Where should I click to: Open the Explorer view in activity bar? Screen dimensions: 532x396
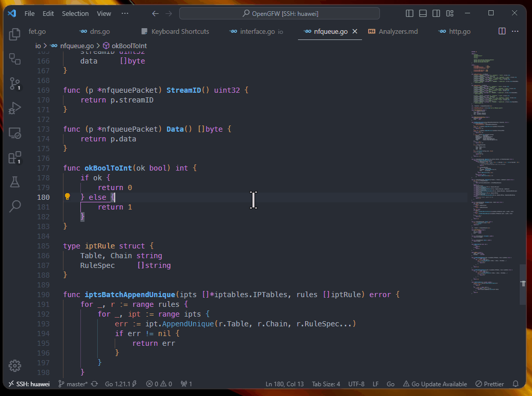pyautogui.click(x=15, y=34)
